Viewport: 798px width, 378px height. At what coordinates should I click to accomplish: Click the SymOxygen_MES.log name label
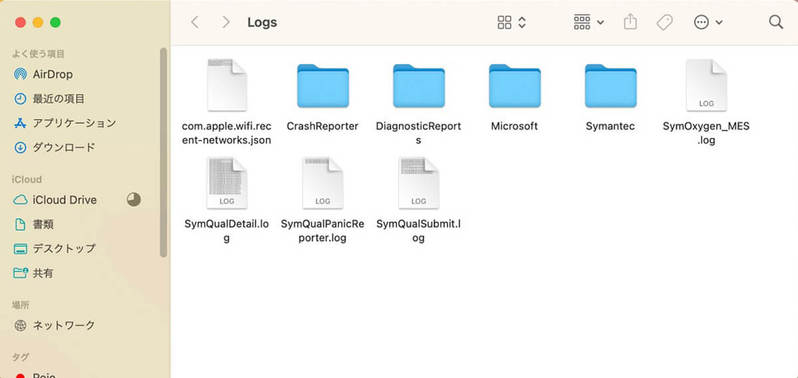(x=706, y=133)
